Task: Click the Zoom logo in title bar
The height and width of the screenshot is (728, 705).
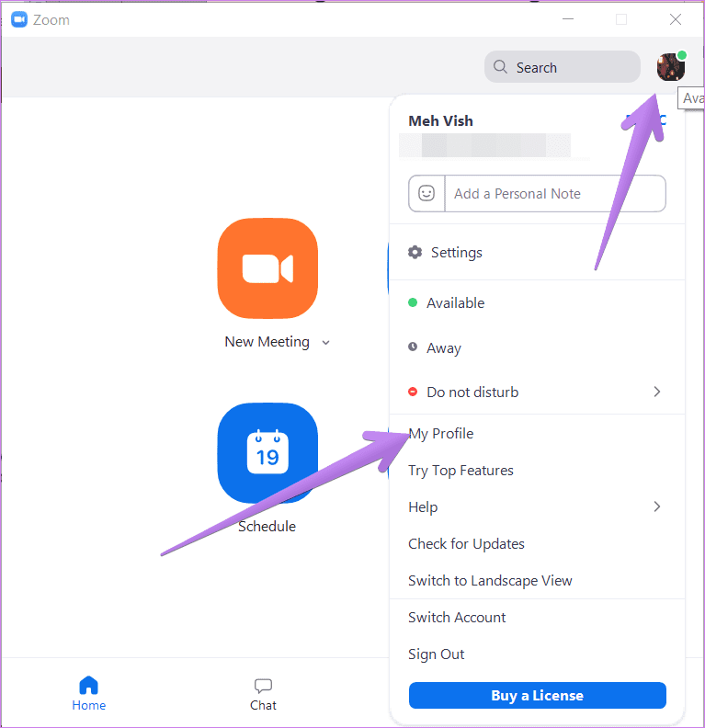Action: pyautogui.click(x=19, y=19)
